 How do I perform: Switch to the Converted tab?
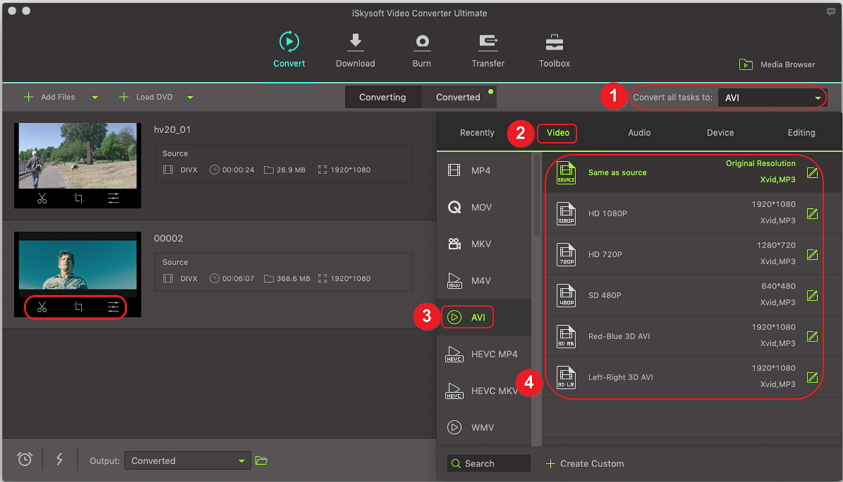click(x=458, y=97)
